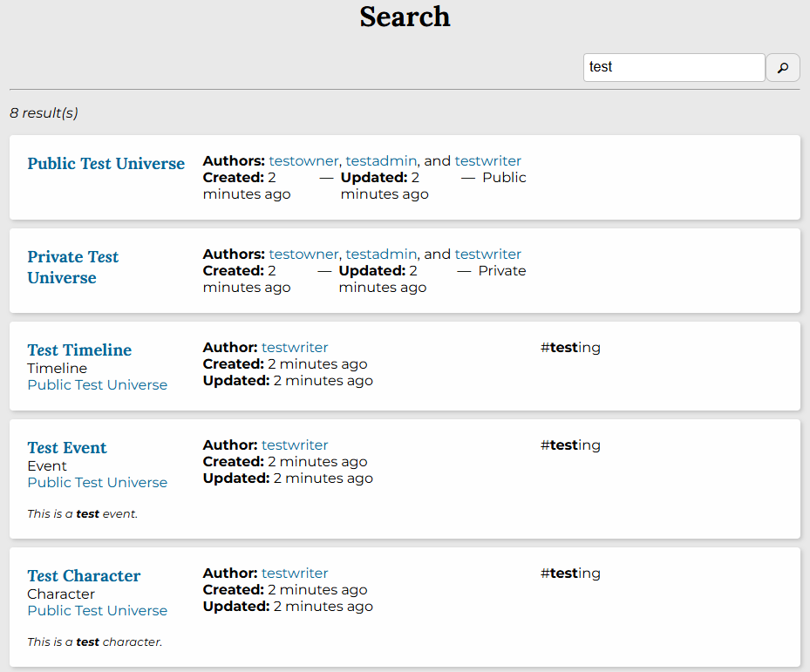Open the Public Test Universe result title
810x672 pixels.
coord(106,164)
